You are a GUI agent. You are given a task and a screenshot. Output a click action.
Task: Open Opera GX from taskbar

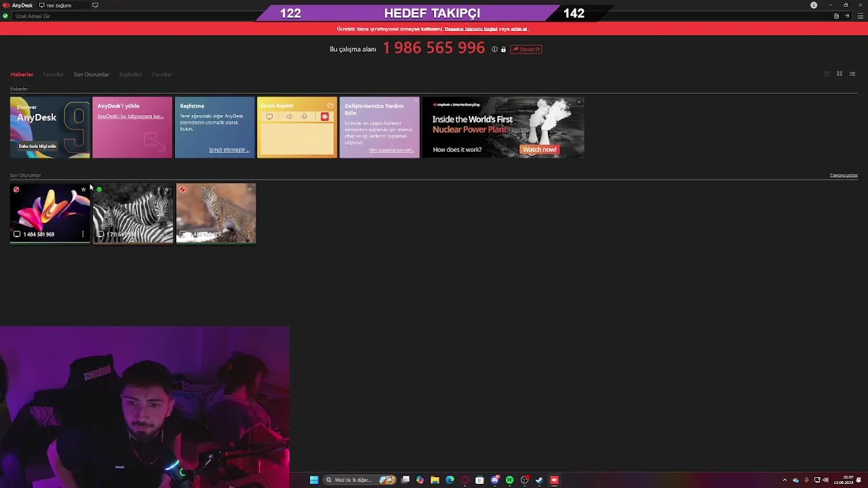pos(465,480)
